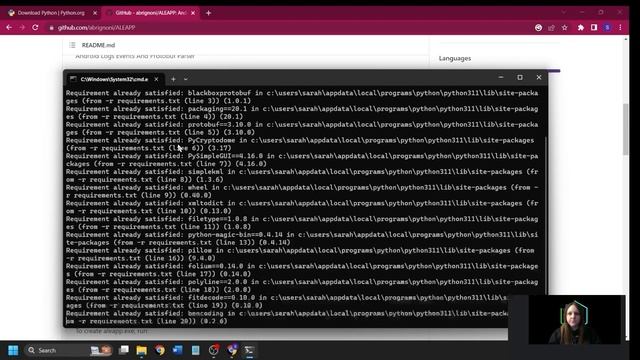
Task: Click the webcam presenter thumbnail
Action: pos(575,320)
